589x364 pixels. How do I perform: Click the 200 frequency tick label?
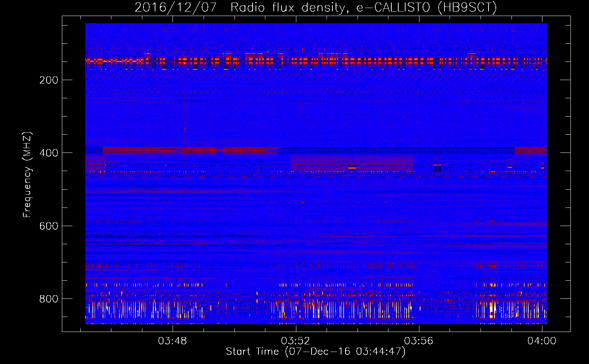pos(48,80)
